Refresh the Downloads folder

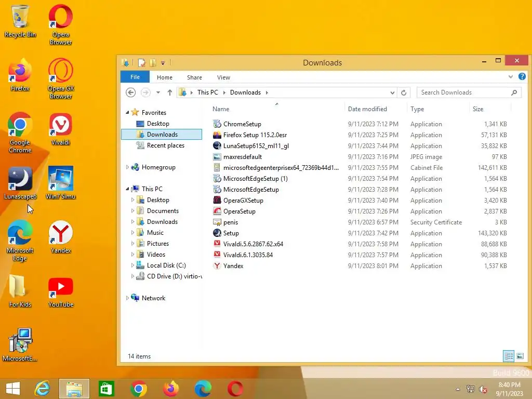[x=403, y=92]
